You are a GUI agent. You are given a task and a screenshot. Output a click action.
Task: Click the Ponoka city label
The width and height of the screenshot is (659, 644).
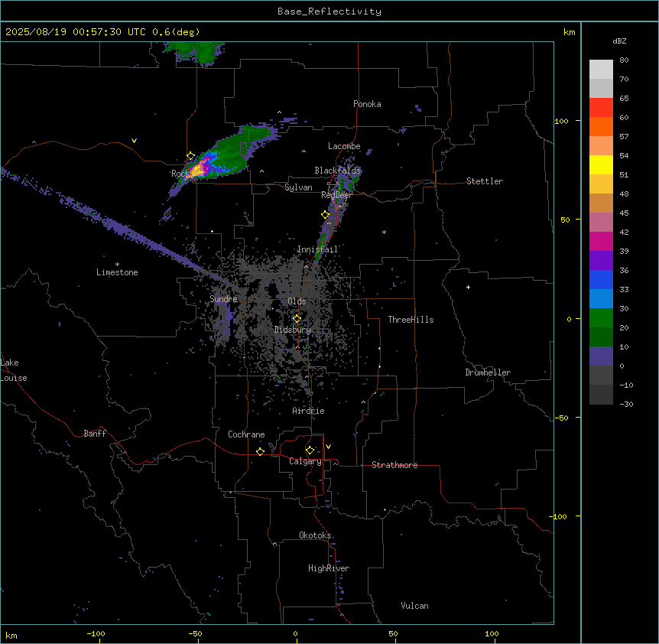tap(367, 104)
